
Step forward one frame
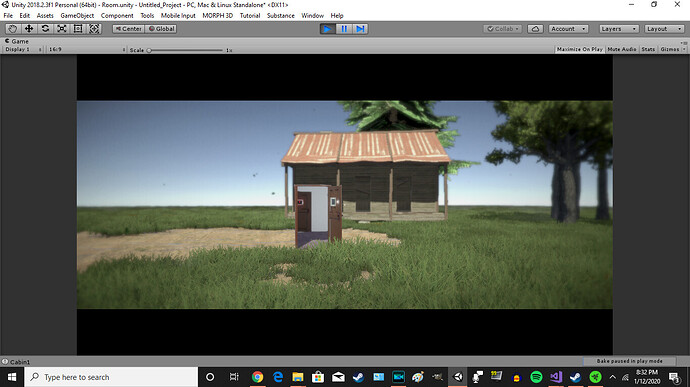360,29
